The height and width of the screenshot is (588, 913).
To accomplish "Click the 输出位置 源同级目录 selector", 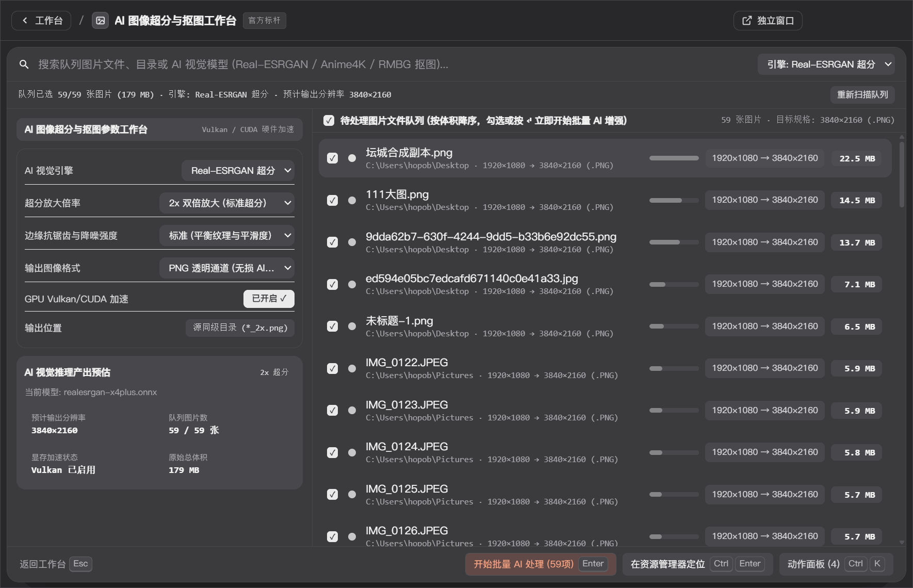I will (240, 328).
